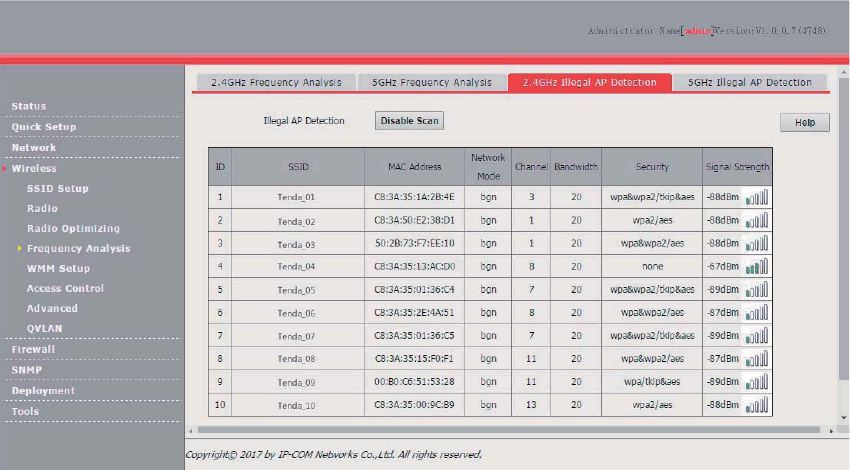Click channel 13 cell for Tenda_10
The image size is (850, 470).
531,405
